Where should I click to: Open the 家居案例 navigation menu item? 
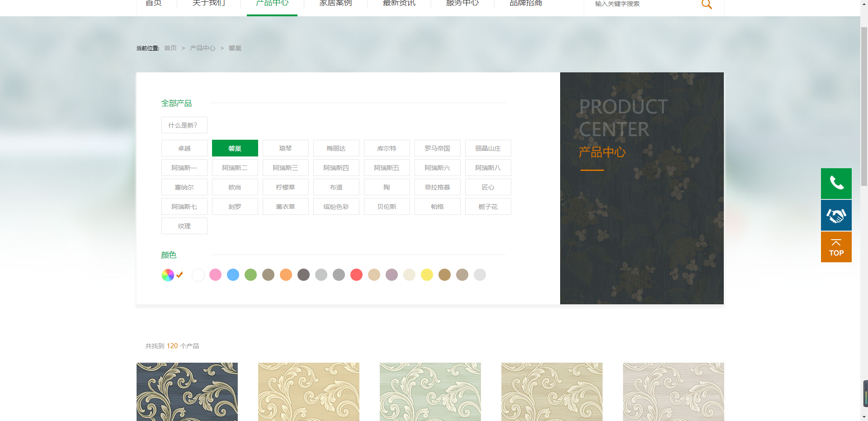pyautogui.click(x=335, y=5)
